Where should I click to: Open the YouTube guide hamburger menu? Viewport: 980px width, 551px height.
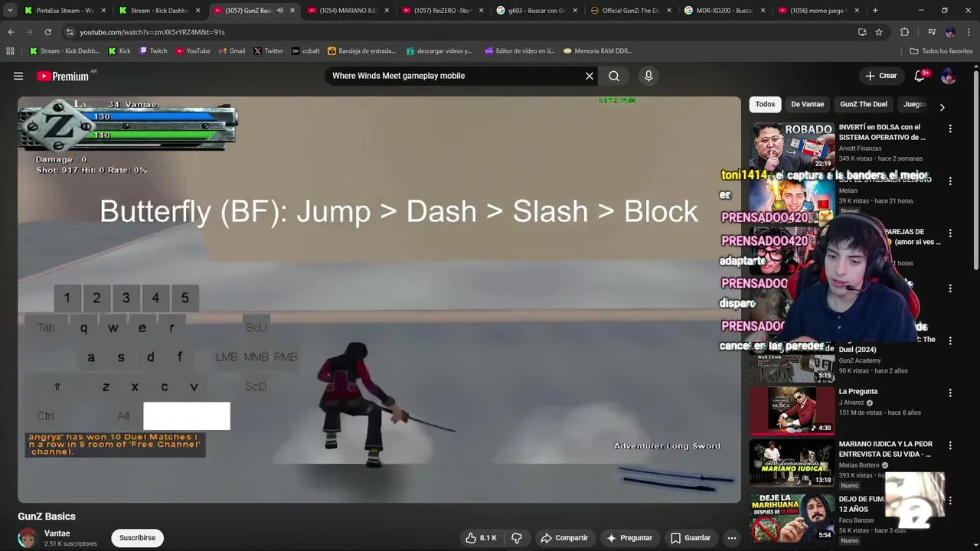[18, 76]
